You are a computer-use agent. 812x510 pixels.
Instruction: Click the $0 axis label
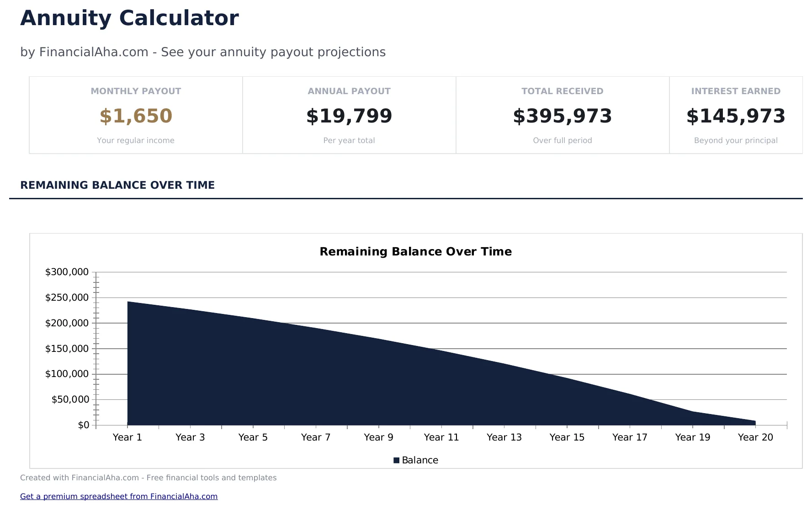[83, 425]
